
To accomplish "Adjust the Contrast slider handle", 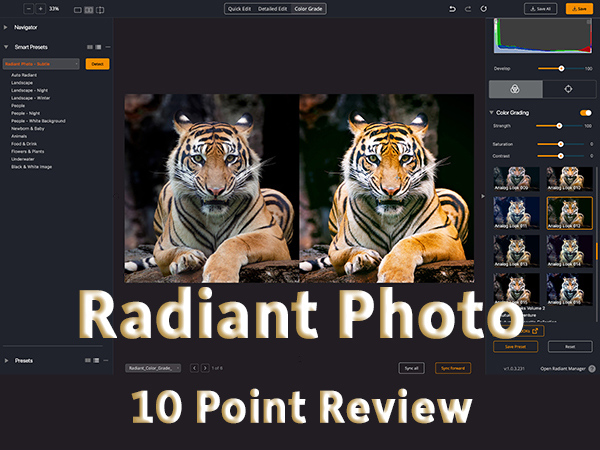I will click(561, 156).
